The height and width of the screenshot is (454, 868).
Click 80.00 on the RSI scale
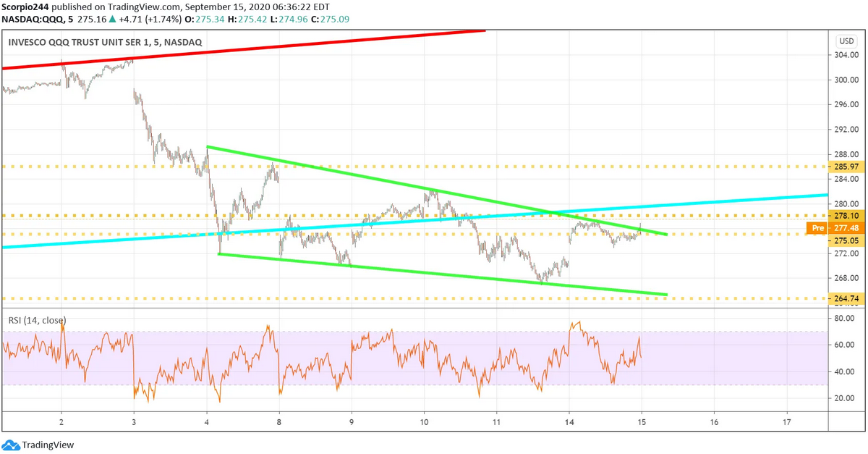(845, 318)
